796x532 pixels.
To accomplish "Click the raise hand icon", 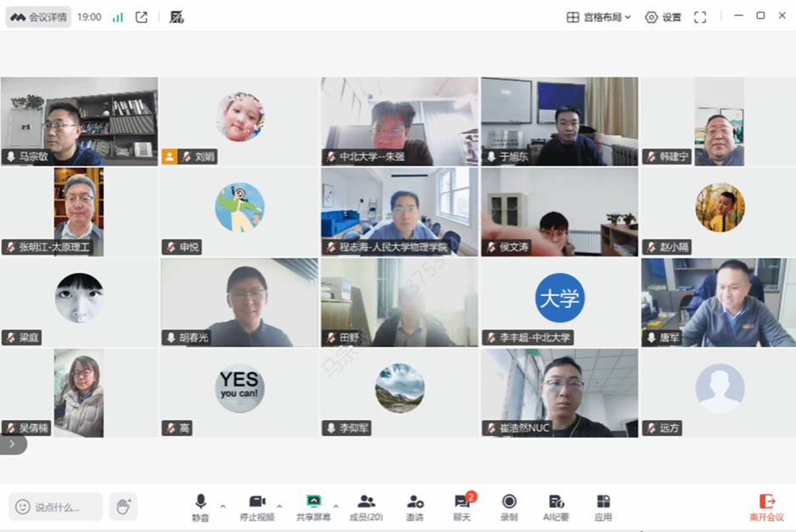I will click(x=124, y=507).
